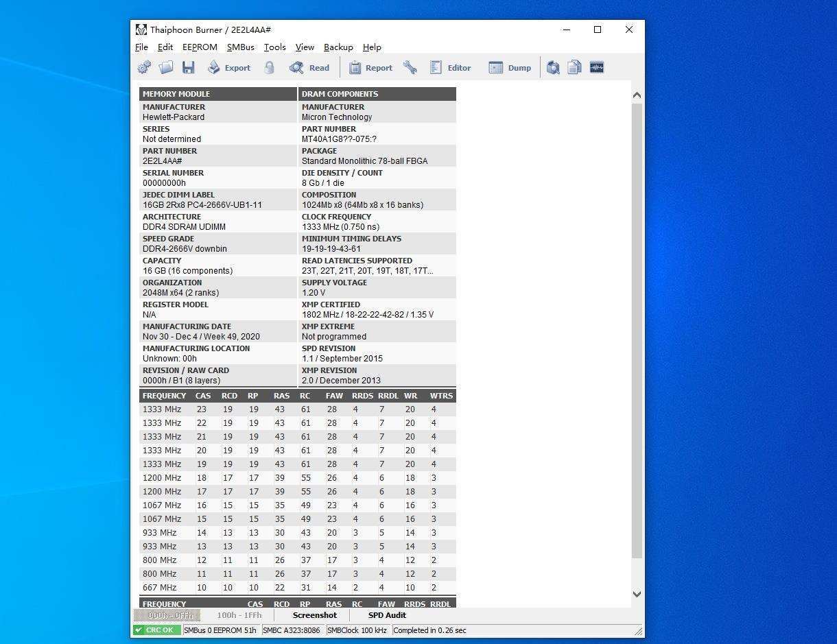Click the copy documents icon

(575, 67)
